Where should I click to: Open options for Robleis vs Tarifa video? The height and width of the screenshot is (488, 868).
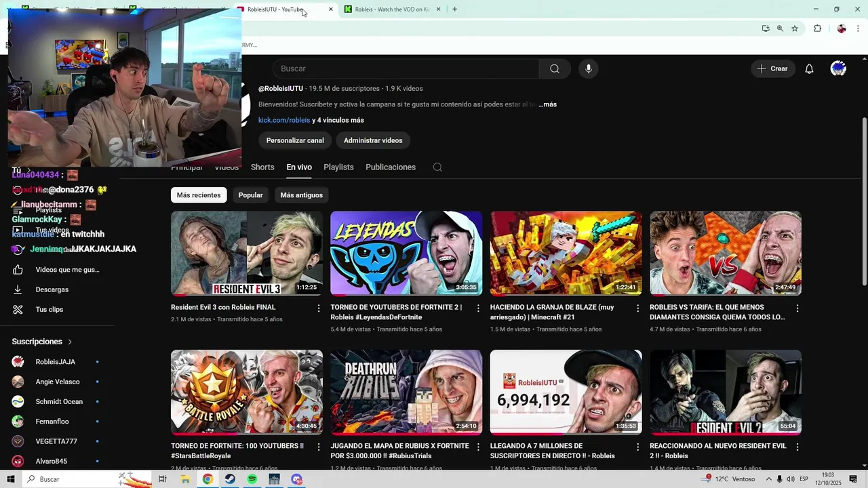pyautogui.click(x=797, y=308)
